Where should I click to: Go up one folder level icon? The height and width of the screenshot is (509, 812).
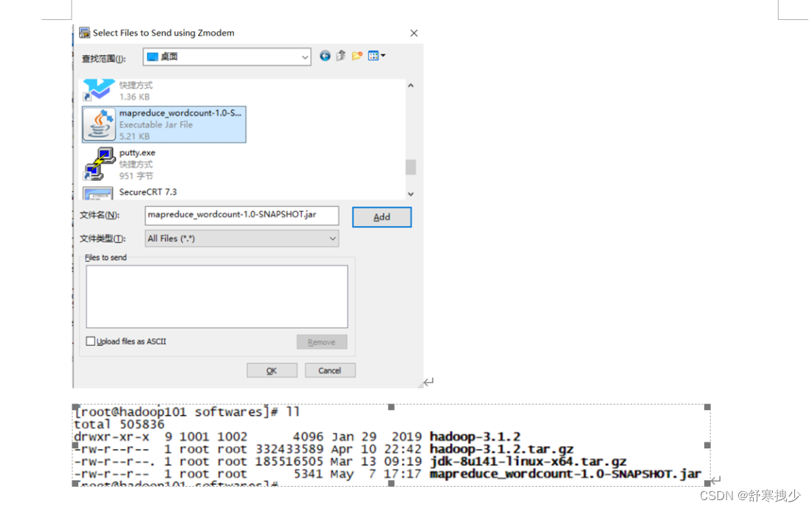coord(341,55)
